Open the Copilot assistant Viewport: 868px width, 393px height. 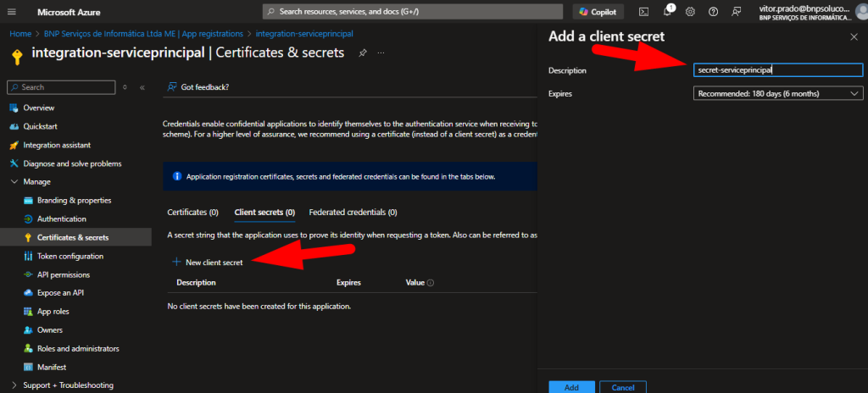coord(598,12)
